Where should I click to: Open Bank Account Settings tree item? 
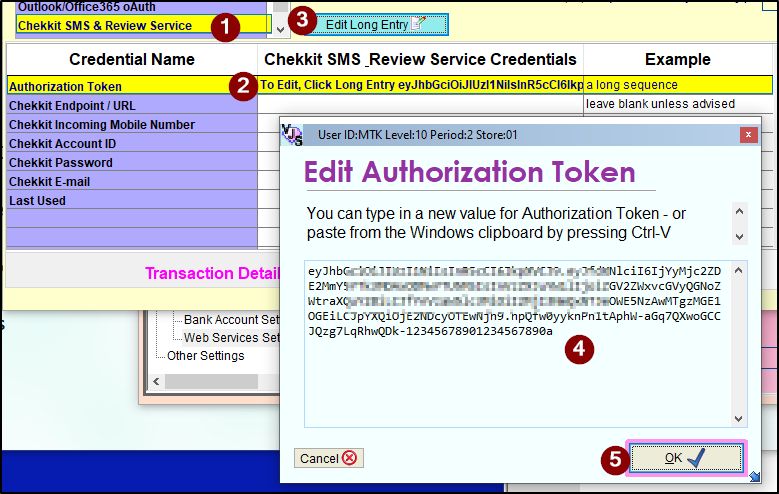click(232, 320)
